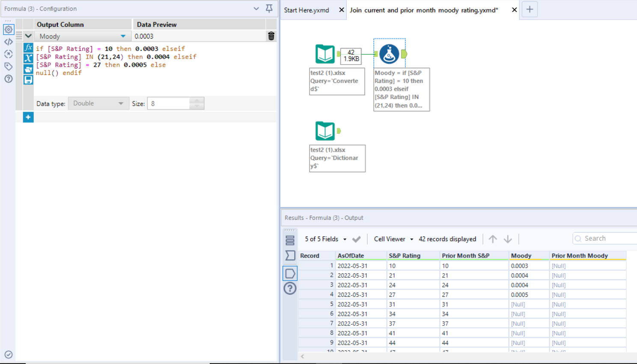Viewport: 637px width, 364px height.
Task: Open Formula tool help via the question mark icon
Action: 9,79
